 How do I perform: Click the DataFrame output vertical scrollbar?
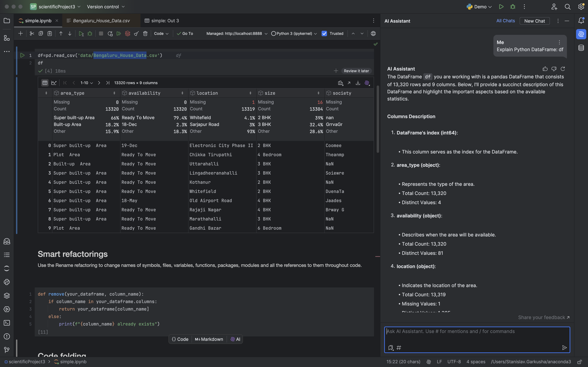tap(378, 119)
